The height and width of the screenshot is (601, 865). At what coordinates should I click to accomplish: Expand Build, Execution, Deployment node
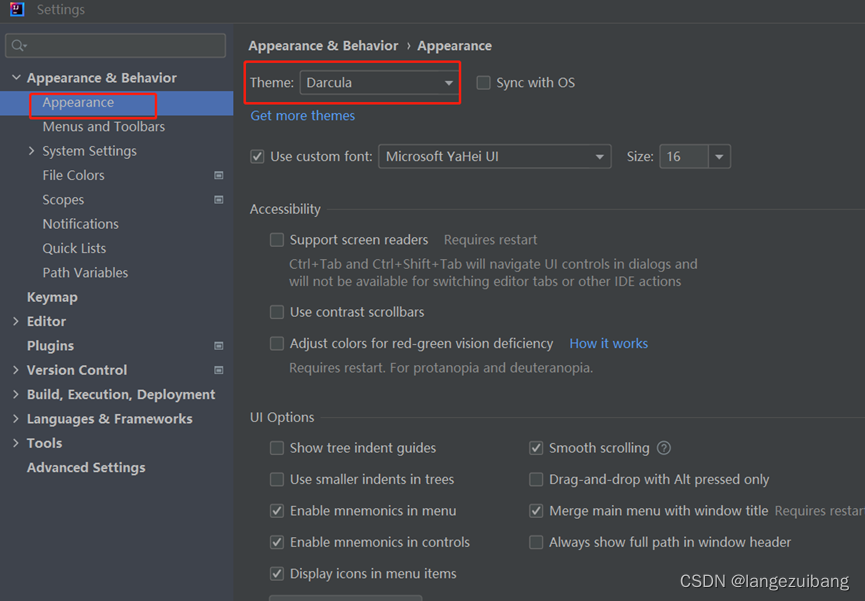pos(16,394)
